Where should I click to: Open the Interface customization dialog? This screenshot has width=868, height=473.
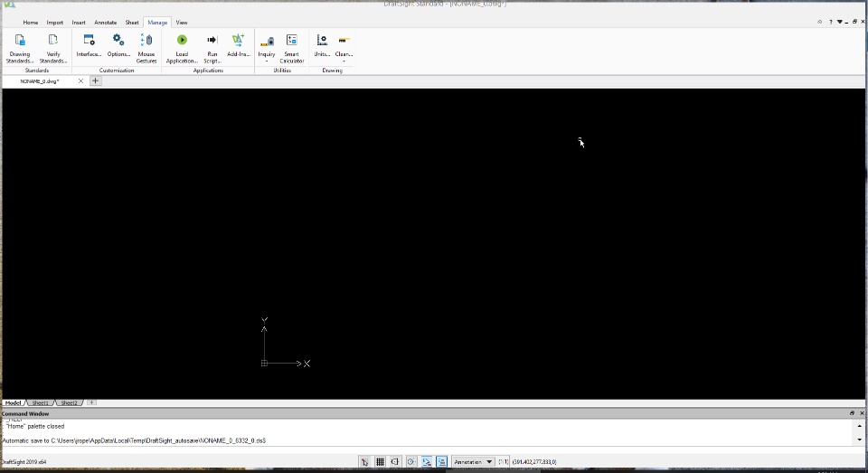click(x=89, y=45)
